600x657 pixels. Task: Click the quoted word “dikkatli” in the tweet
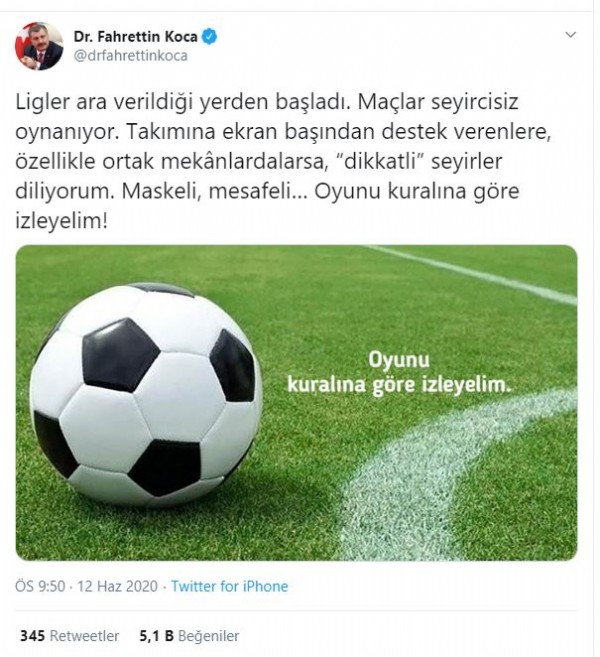tap(381, 161)
